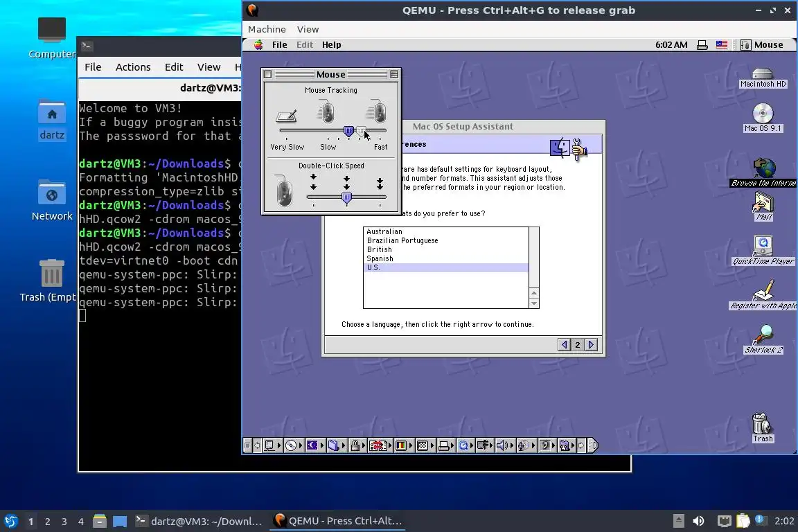Click the taskbar volume speaker icon
This screenshot has height=532, width=798.
(x=698, y=522)
